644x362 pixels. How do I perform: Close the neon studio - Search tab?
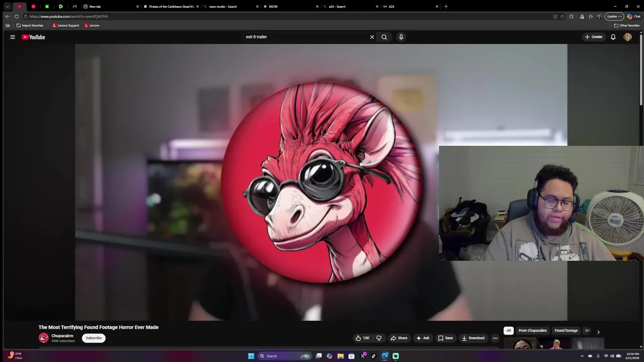258,7
